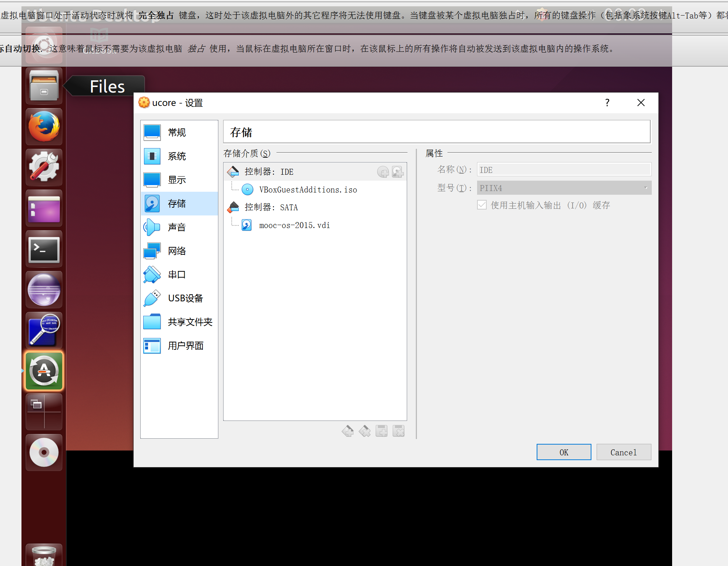This screenshot has width=728, height=566.
Task: Launch Firefox from the Ubuntu dock
Action: point(44,126)
